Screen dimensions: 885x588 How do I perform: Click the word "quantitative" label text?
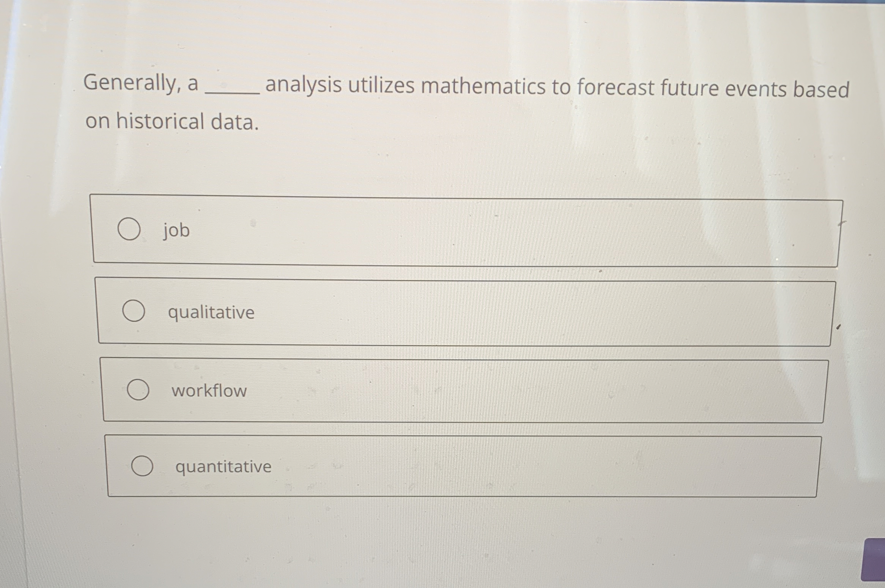(223, 467)
